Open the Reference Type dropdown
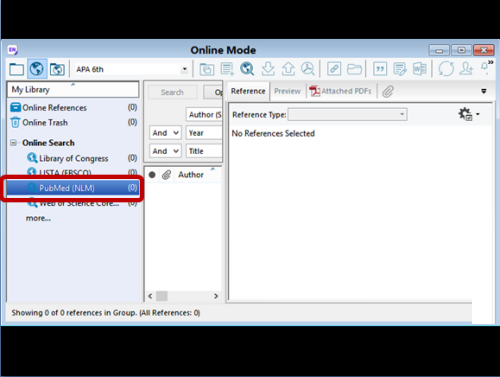The height and width of the screenshot is (377, 500). [x=347, y=114]
